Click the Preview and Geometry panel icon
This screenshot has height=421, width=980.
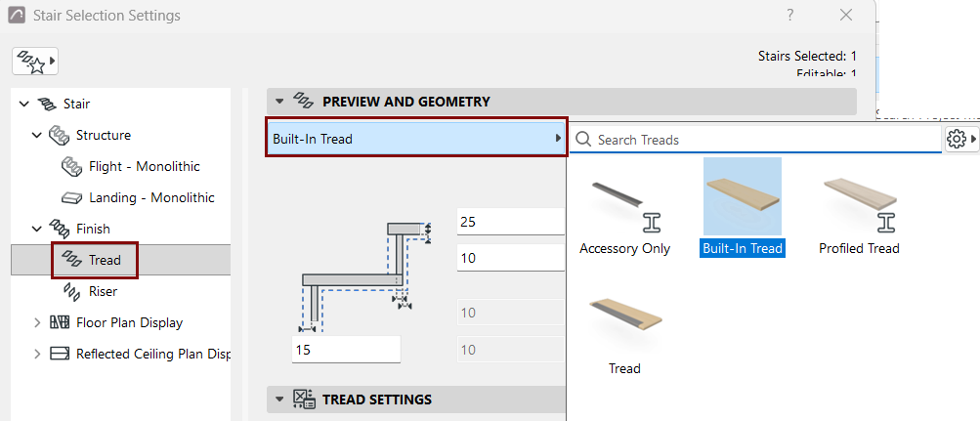(x=303, y=102)
